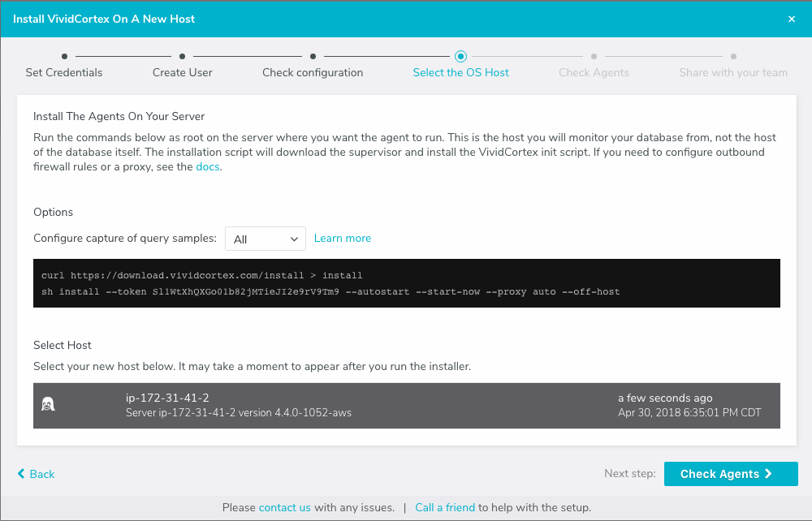
Task: Open the Learn more link
Action: (343, 238)
